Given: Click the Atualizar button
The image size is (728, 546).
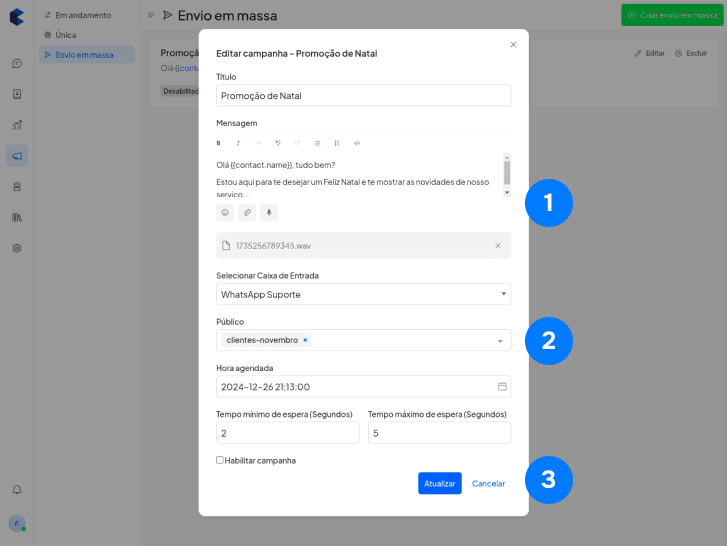Looking at the screenshot, I should pyautogui.click(x=440, y=483).
